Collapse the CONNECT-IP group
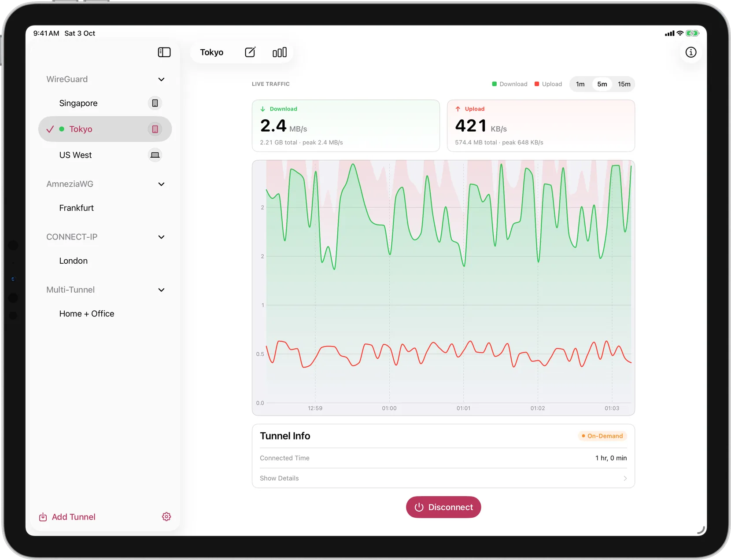 tap(161, 237)
